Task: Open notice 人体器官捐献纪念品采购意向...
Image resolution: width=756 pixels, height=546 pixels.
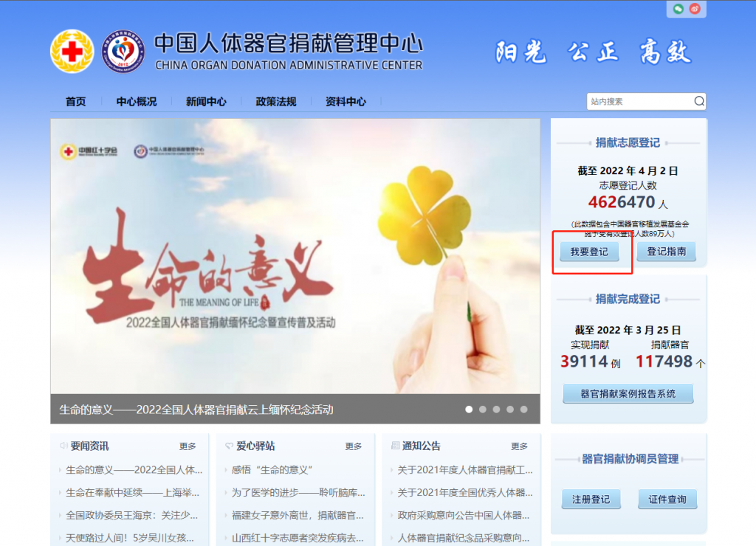Action: (464, 538)
